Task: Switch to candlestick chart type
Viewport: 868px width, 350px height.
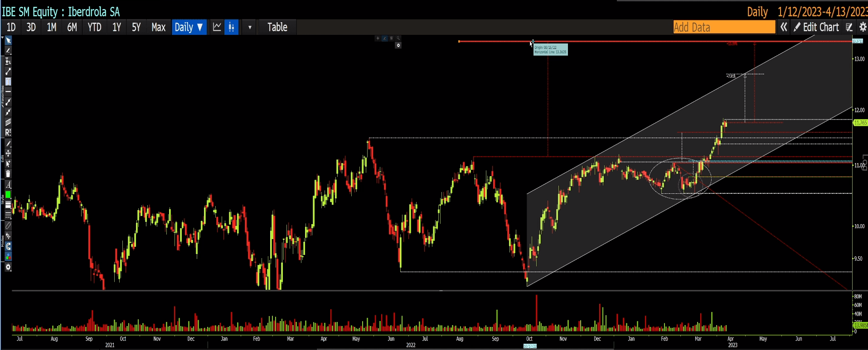Action: 231,27
